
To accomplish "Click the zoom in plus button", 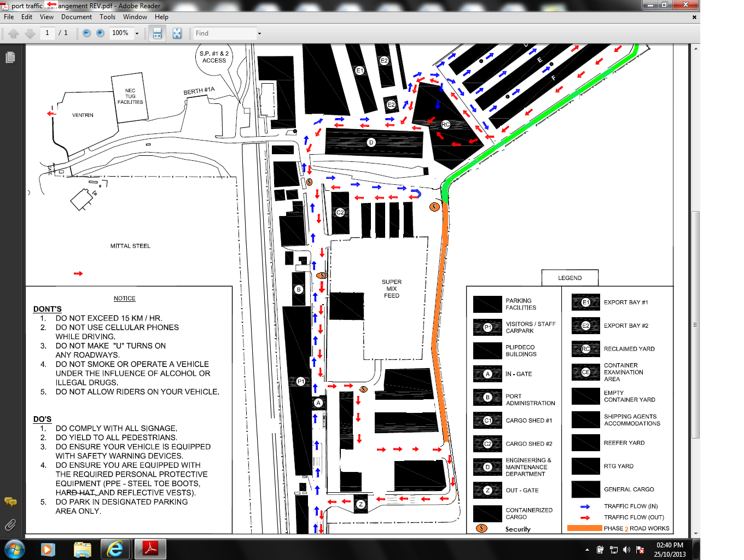I will pos(100,33).
